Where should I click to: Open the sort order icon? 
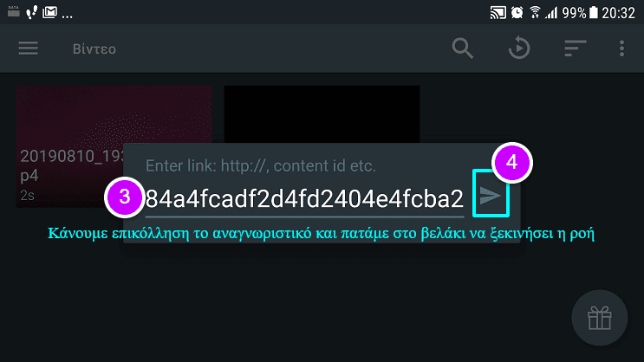coord(575,48)
